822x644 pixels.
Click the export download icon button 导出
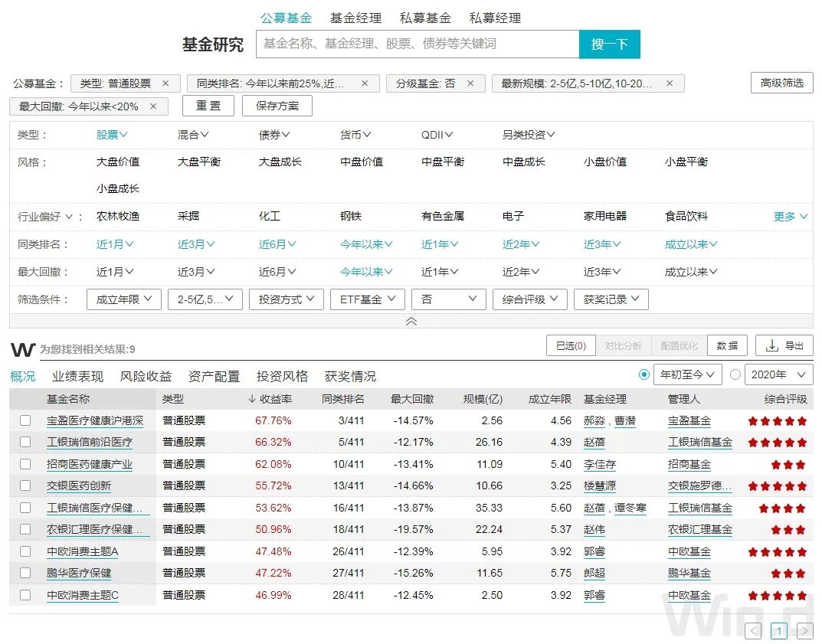784,346
